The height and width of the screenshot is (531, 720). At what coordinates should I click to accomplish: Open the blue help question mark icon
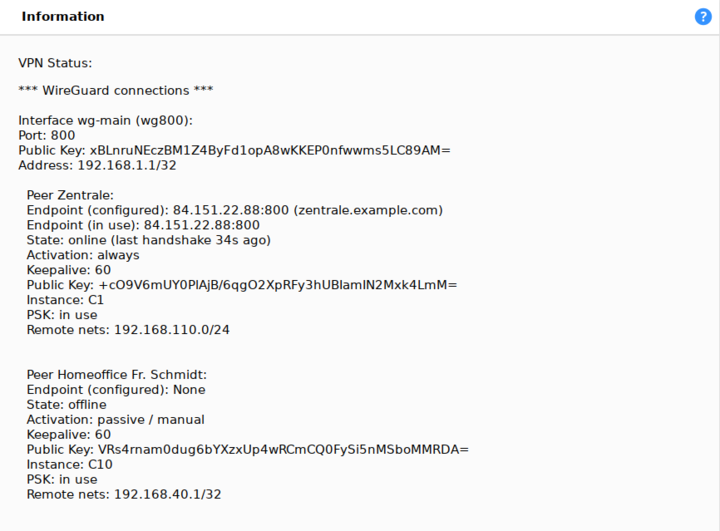[x=703, y=17]
